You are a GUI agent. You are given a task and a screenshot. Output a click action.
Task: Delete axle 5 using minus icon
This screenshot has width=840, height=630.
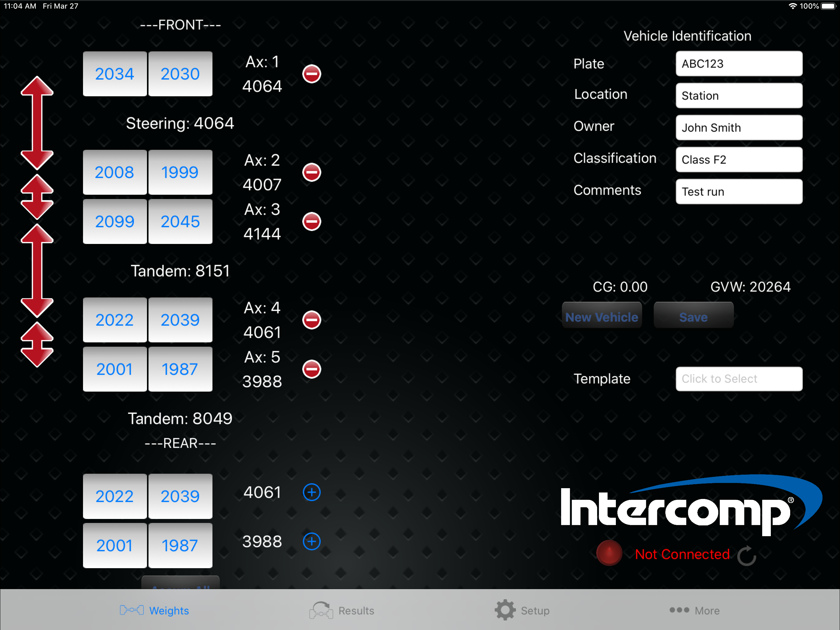(311, 369)
